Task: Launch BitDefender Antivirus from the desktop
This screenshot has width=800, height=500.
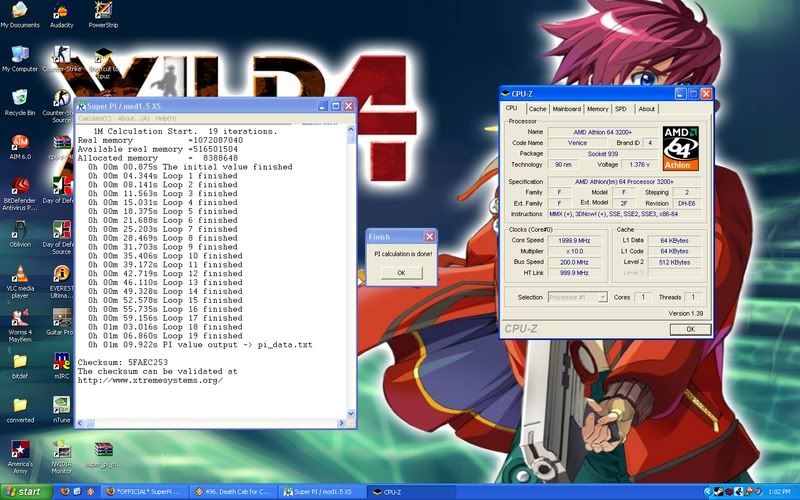Action: tap(20, 194)
